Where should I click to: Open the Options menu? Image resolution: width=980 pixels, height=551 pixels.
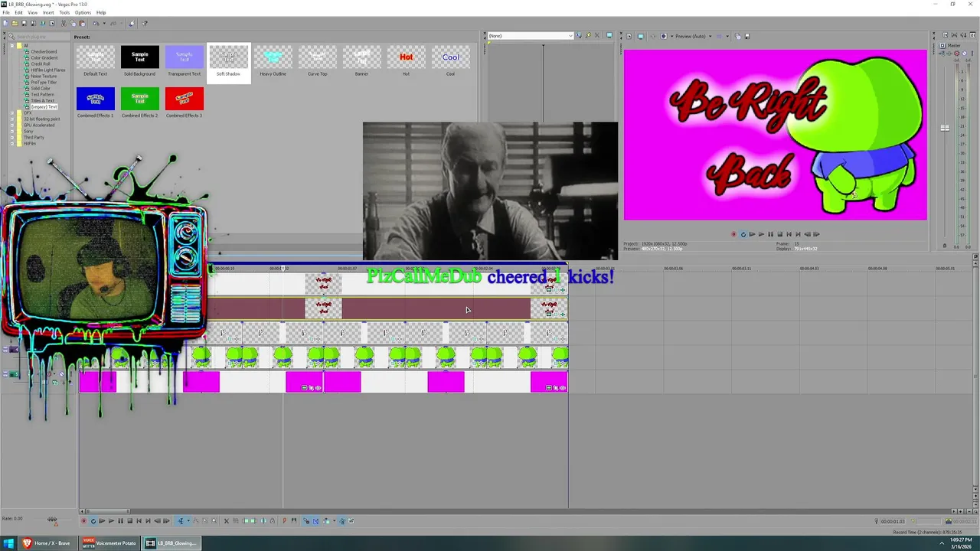click(x=83, y=12)
